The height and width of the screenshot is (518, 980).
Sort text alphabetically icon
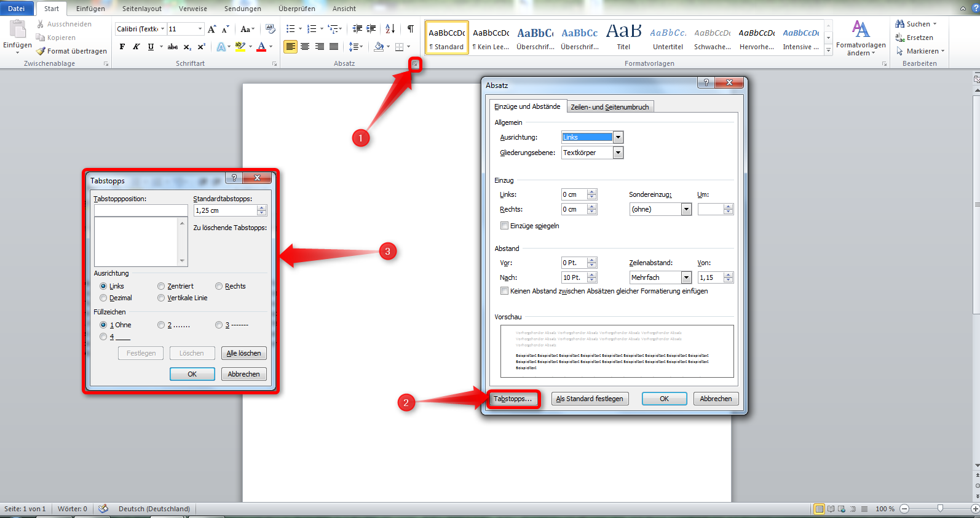(x=390, y=29)
